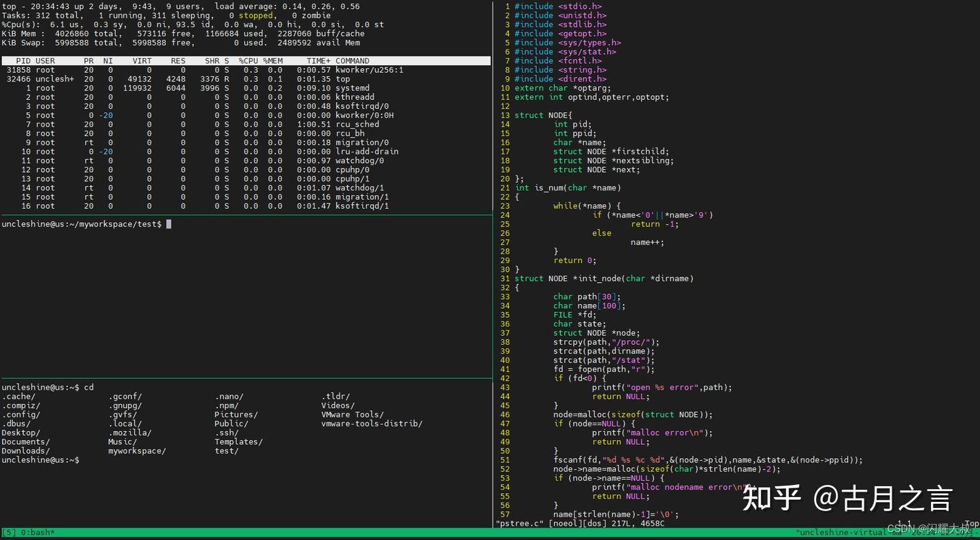Click the %CPU column header in top
The image size is (980, 540).
[248, 61]
